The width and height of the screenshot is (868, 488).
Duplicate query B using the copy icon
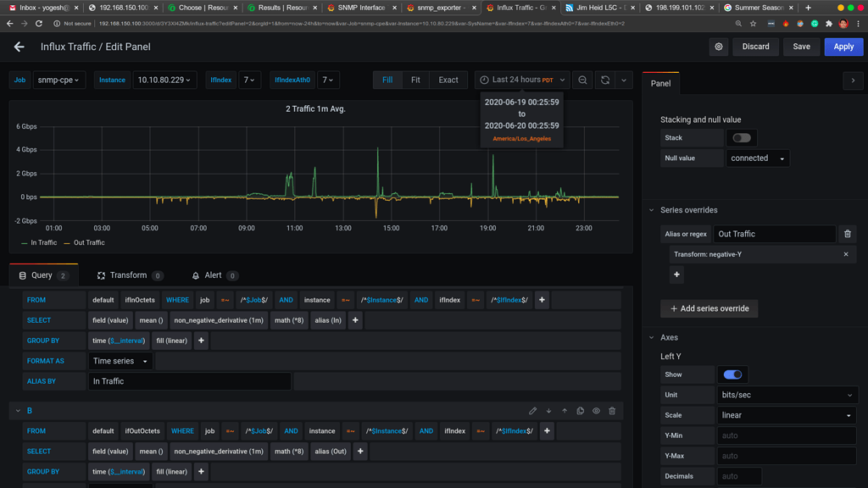(581, 410)
